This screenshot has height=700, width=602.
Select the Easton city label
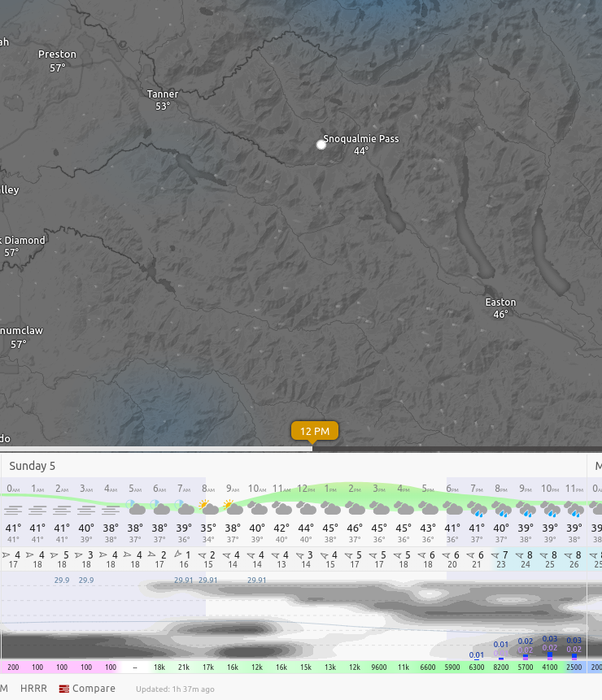pyautogui.click(x=500, y=302)
